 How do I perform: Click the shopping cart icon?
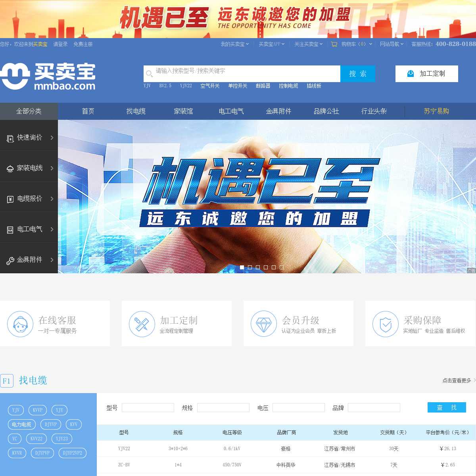[x=334, y=44]
